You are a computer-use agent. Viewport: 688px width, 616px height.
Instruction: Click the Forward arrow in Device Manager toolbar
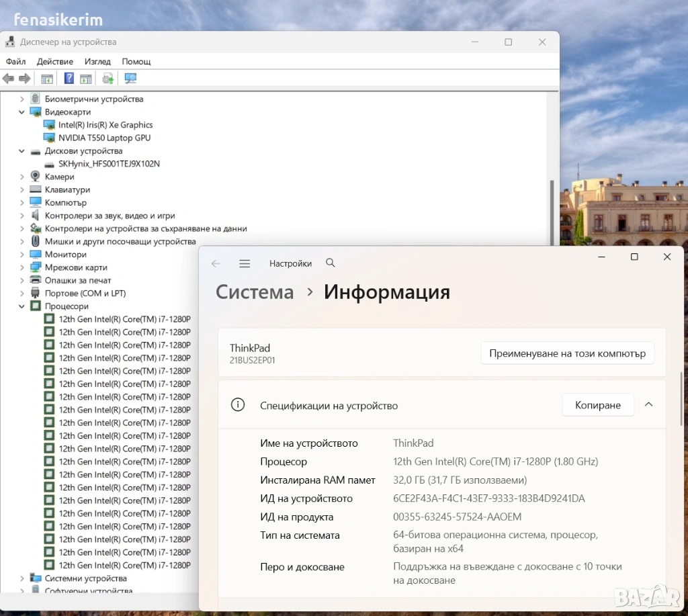point(25,79)
